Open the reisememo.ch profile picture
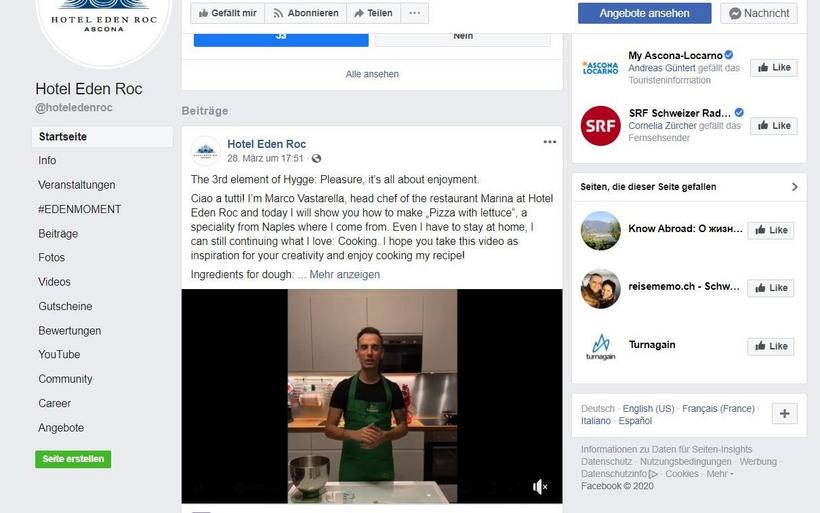Screen dimensions: 820x513 [600, 289]
